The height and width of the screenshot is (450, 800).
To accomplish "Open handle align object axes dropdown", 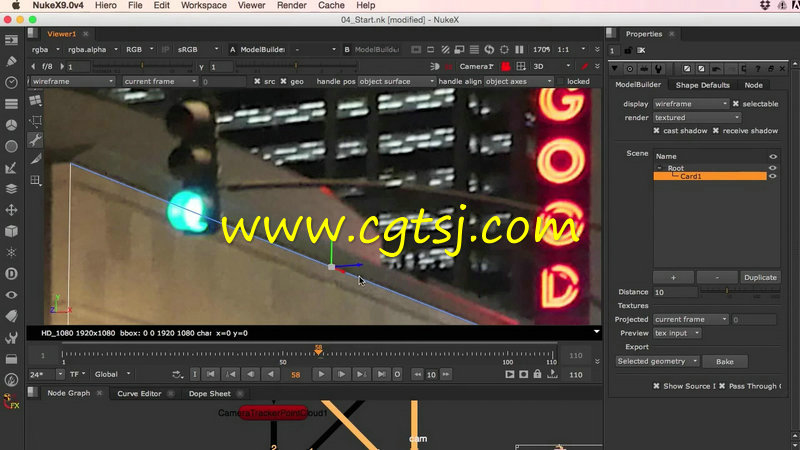I will coord(518,81).
